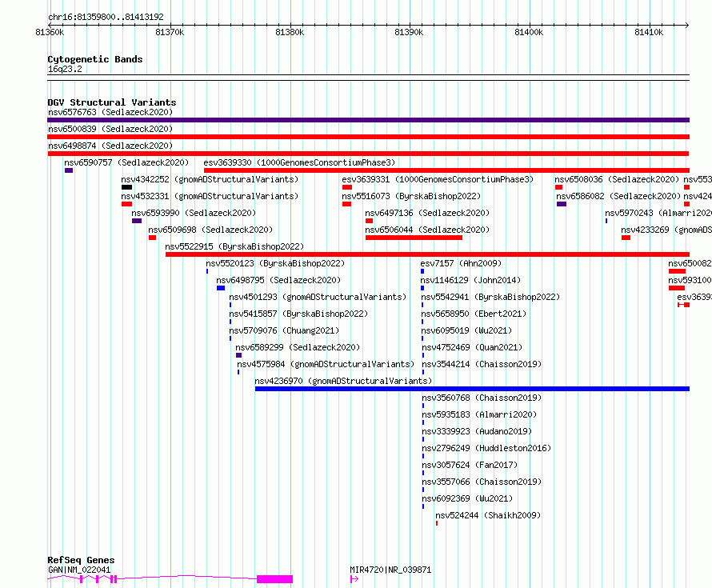Click the red nsv6497136 variant marker

click(x=369, y=221)
